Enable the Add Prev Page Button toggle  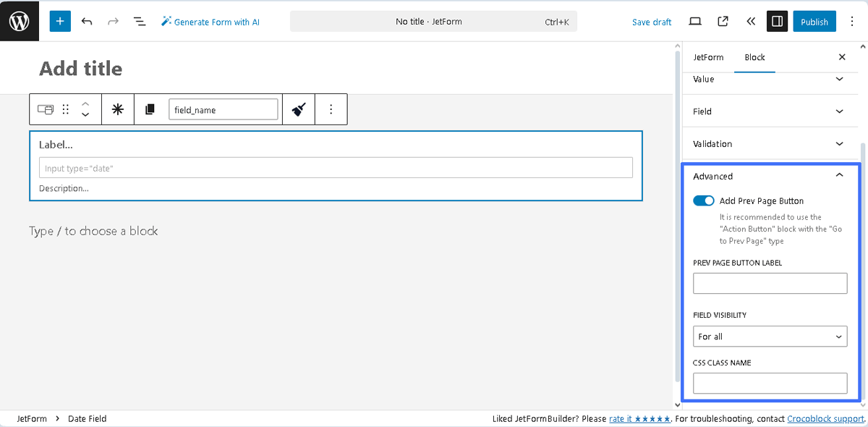click(703, 200)
